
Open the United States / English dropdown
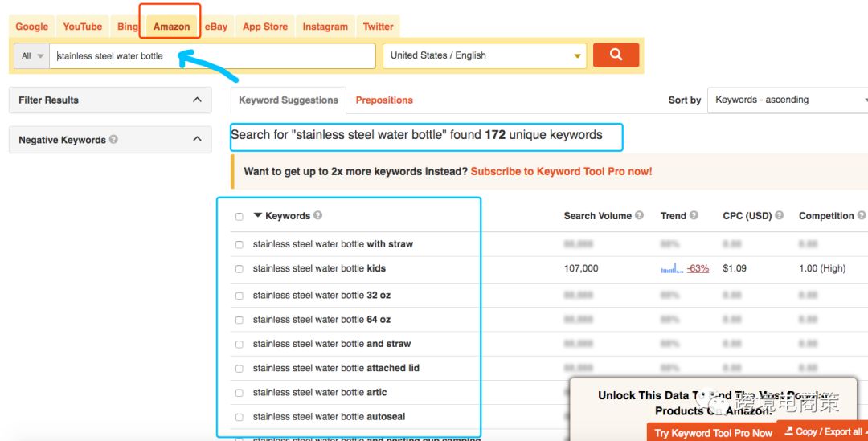(484, 55)
